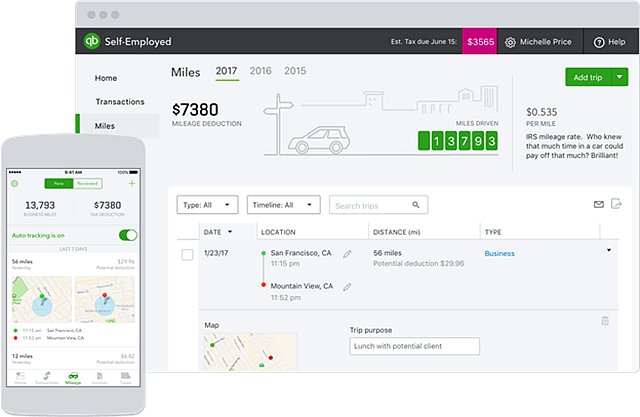Tap the Taxes tab icon on the phone
This screenshot has width=640, height=417.
coord(125,377)
